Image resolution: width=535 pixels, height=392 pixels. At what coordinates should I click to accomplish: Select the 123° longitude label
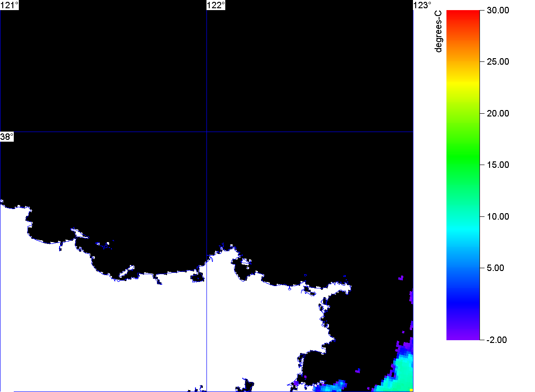[x=423, y=5]
